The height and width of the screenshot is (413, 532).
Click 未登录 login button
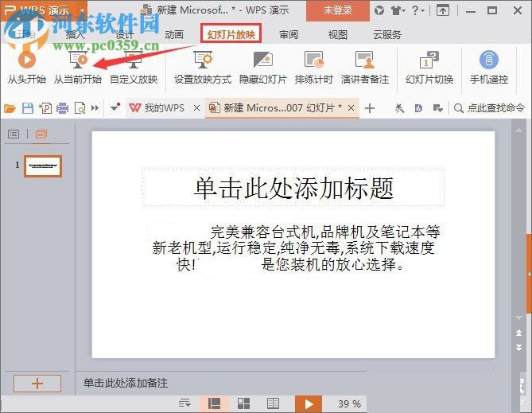coord(338,10)
